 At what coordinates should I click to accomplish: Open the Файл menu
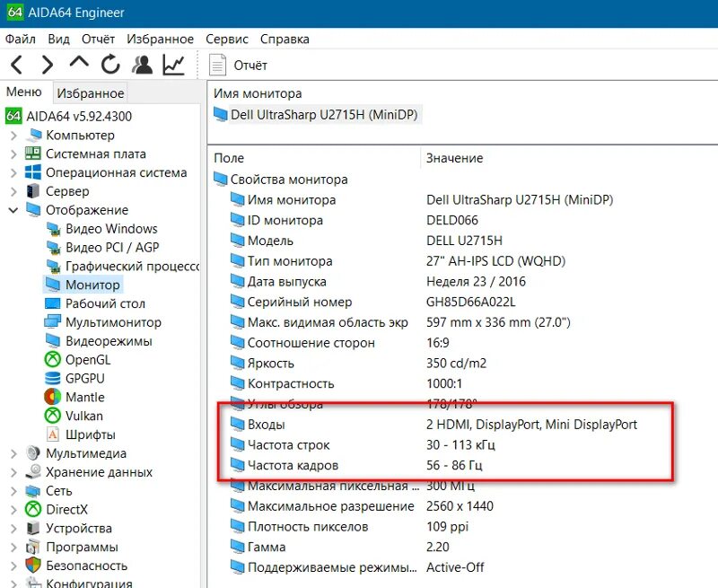pyautogui.click(x=20, y=39)
